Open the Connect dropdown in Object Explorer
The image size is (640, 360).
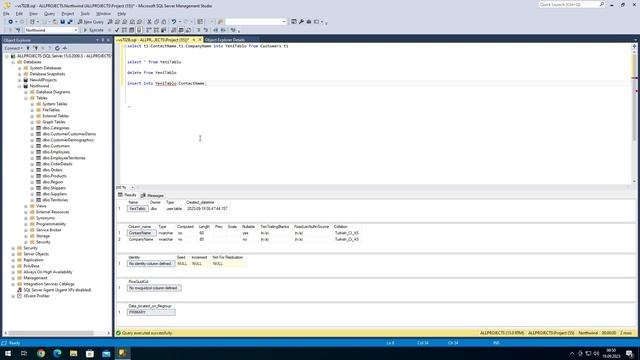(x=13, y=48)
